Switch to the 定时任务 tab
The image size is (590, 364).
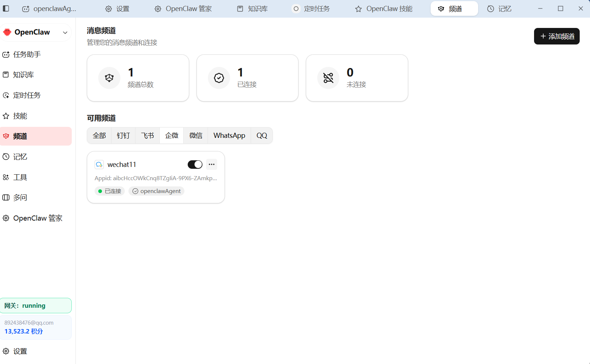tap(311, 9)
